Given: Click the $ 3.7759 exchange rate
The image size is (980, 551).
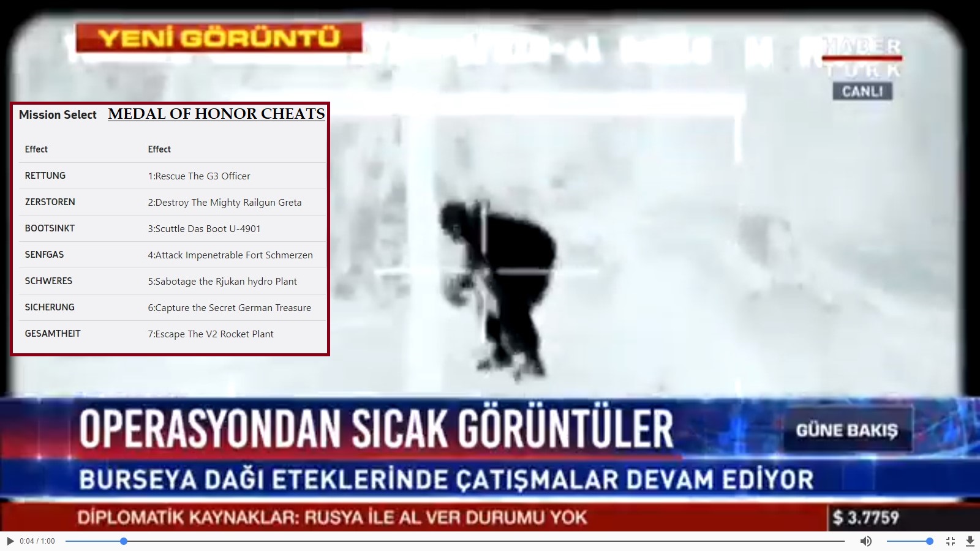Looking at the screenshot, I should (866, 518).
